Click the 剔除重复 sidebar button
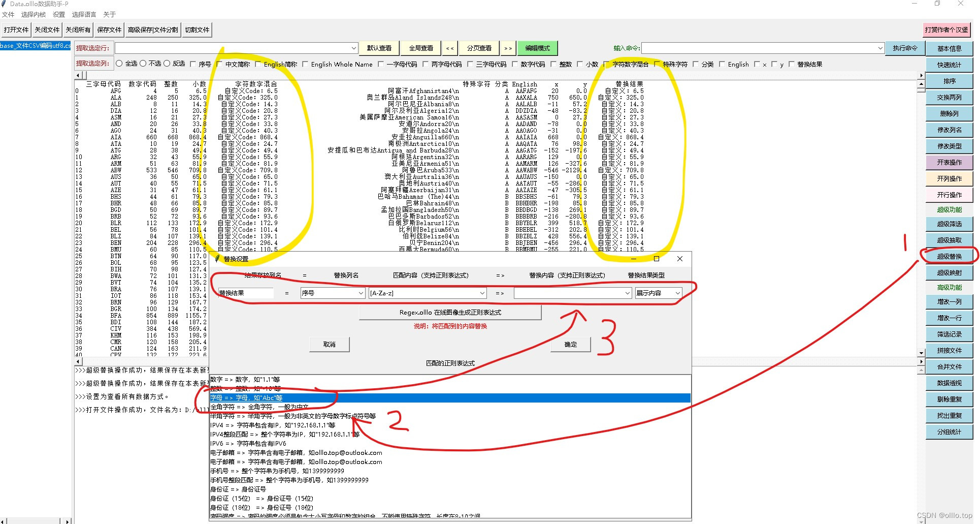The width and height of the screenshot is (980, 524). point(949,399)
